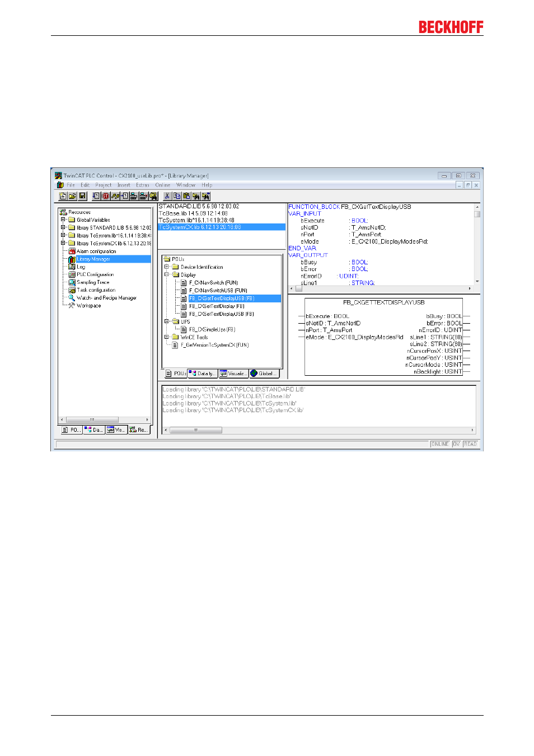
Task: Switch to project Visualizations tab
Action: pos(117,430)
